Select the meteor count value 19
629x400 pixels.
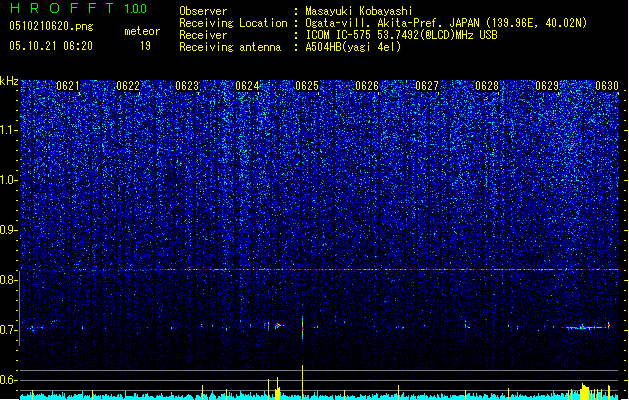(x=145, y=46)
